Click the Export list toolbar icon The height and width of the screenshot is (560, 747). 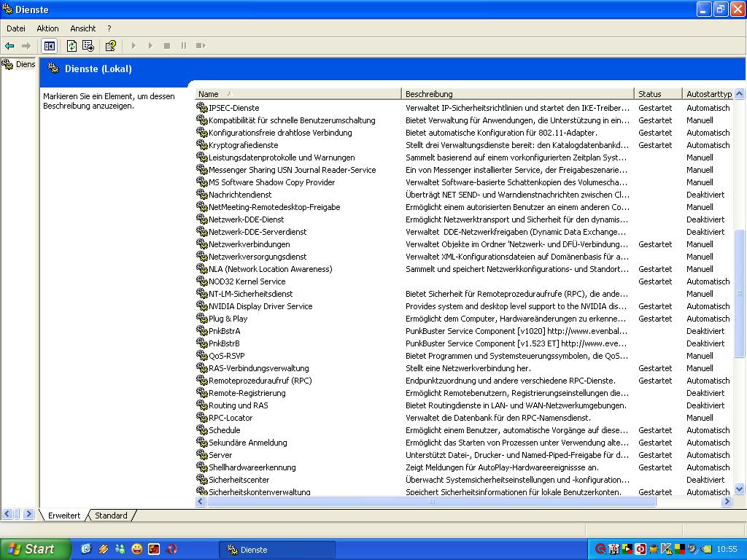coord(88,46)
